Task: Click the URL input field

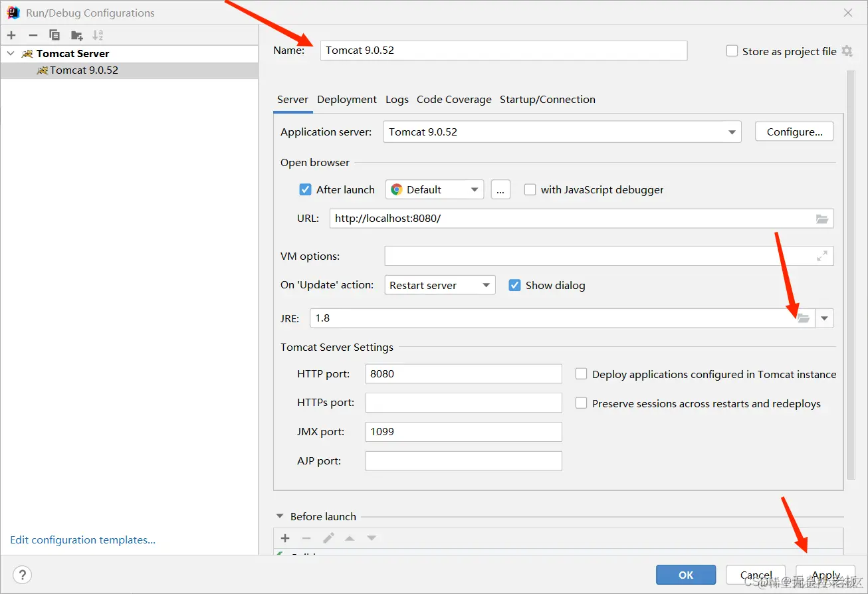Action: pyautogui.click(x=582, y=219)
